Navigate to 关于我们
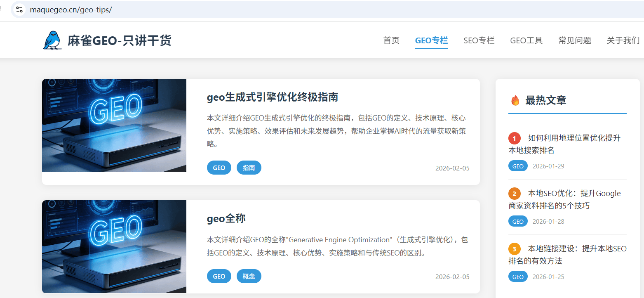The width and height of the screenshot is (644, 298). coord(623,40)
